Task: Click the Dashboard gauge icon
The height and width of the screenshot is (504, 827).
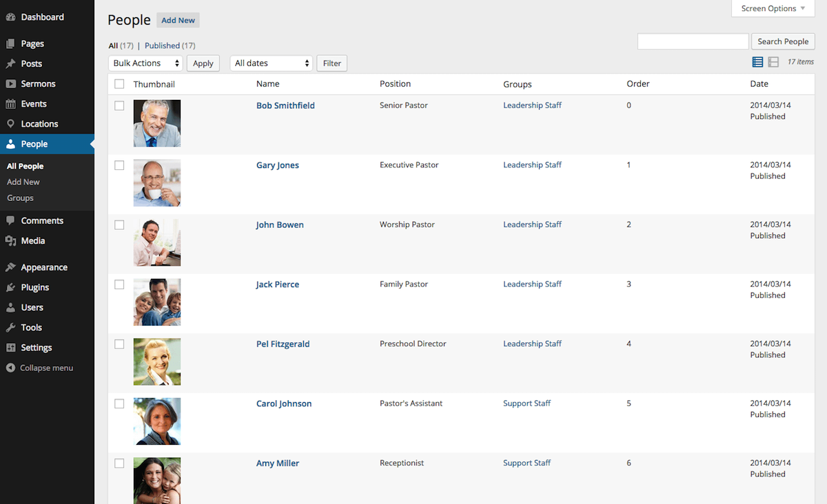Action: click(10, 17)
